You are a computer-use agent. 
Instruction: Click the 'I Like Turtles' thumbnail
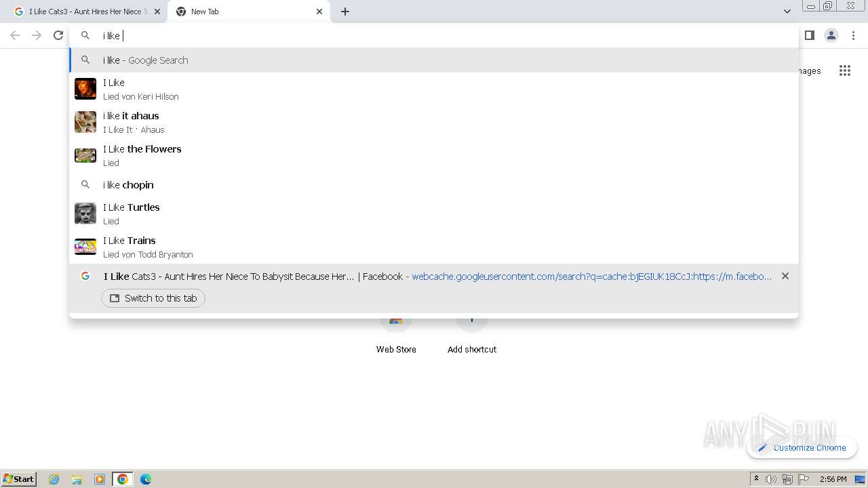coord(85,213)
